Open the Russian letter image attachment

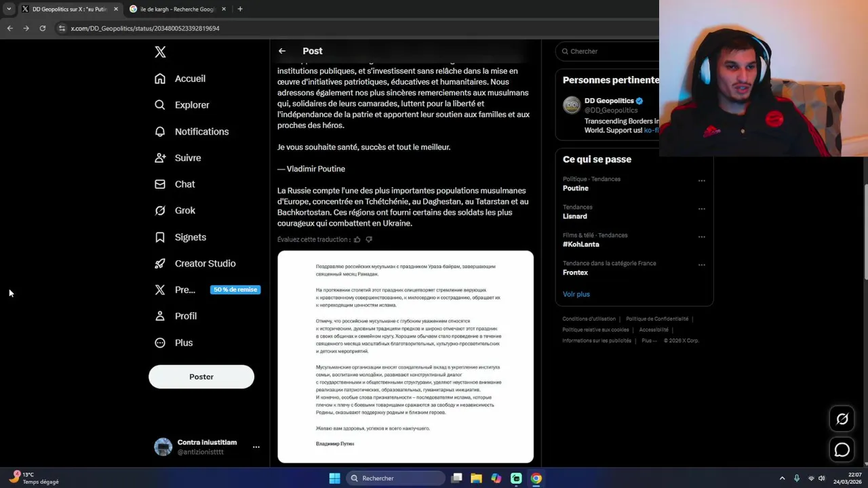pyautogui.click(x=406, y=357)
